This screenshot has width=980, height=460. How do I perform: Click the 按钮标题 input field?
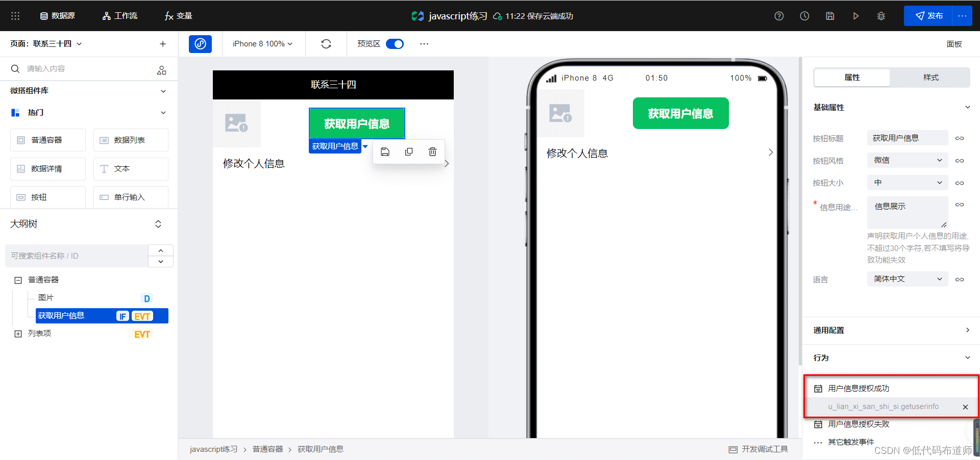(907, 138)
